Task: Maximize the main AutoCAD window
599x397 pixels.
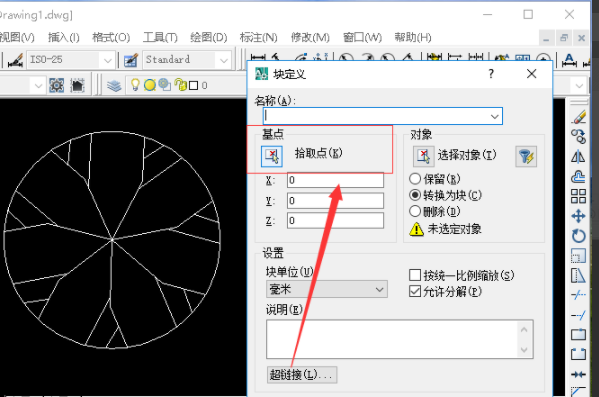Action: click(528, 15)
